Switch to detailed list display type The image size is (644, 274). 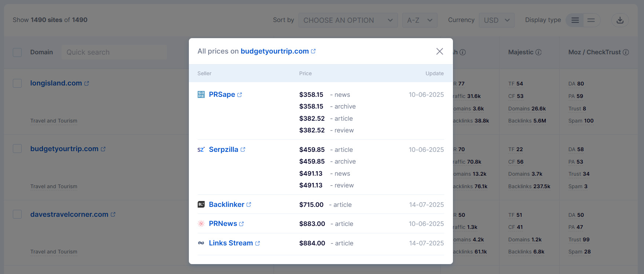point(575,20)
